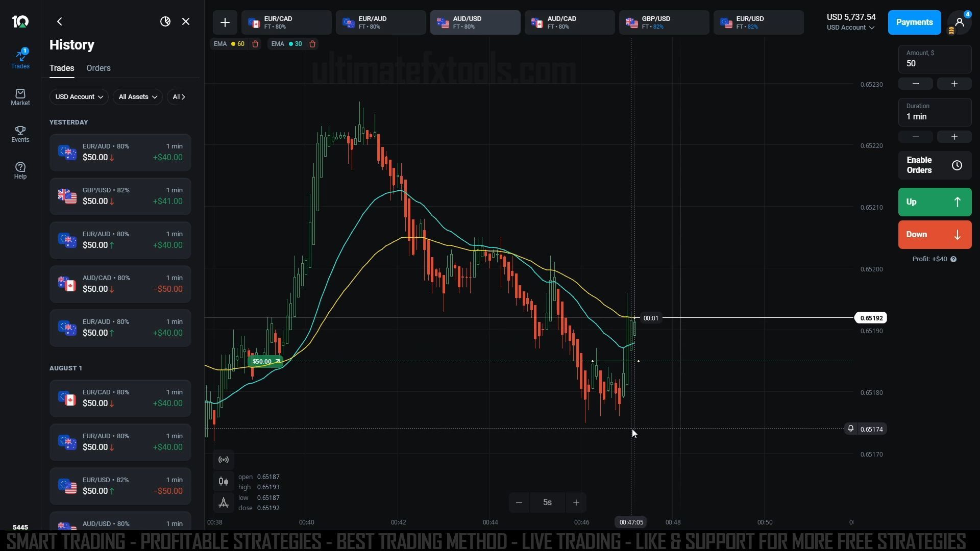
Task: Open the EUR/CAD +$40.00 trade record
Action: coord(120,398)
